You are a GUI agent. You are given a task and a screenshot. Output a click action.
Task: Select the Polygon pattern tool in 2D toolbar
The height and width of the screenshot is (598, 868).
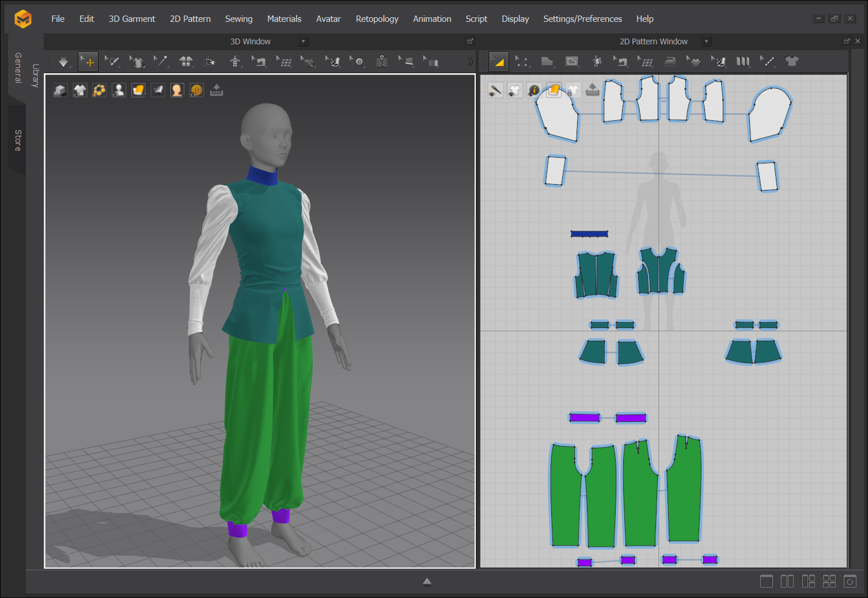tap(547, 62)
